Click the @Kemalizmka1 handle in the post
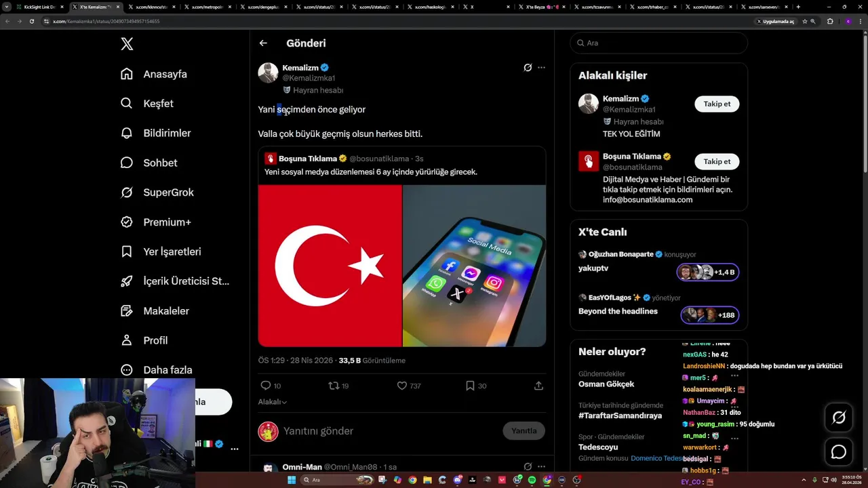The image size is (868, 488). click(x=309, y=78)
